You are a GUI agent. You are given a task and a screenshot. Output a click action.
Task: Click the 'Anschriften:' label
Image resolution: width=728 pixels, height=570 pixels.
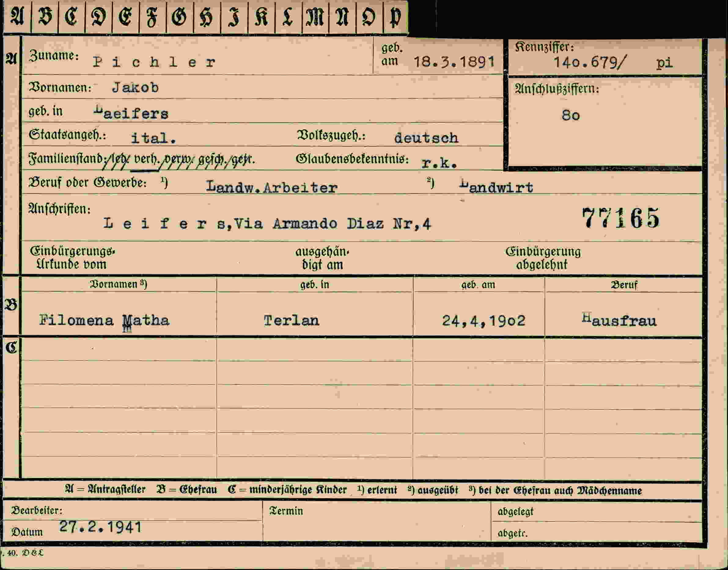click(x=59, y=209)
